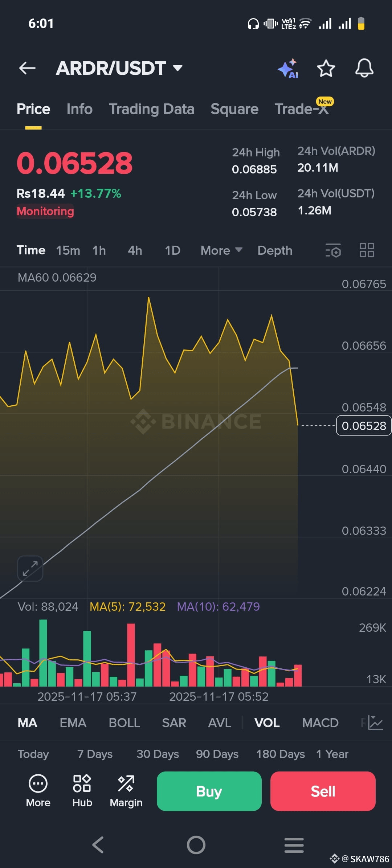The image size is (392, 868).
Task: Select the 15m interval
Action: click(x=68, y=250)
